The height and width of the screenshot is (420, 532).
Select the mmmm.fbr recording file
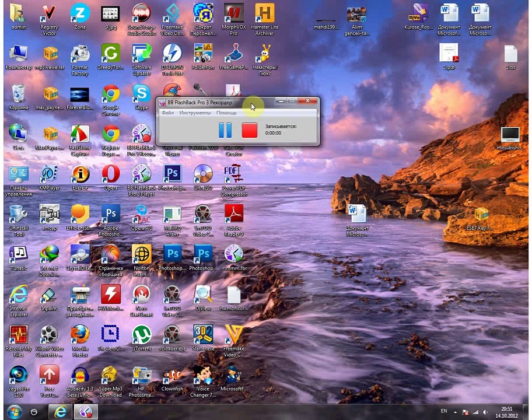[234, 258]
